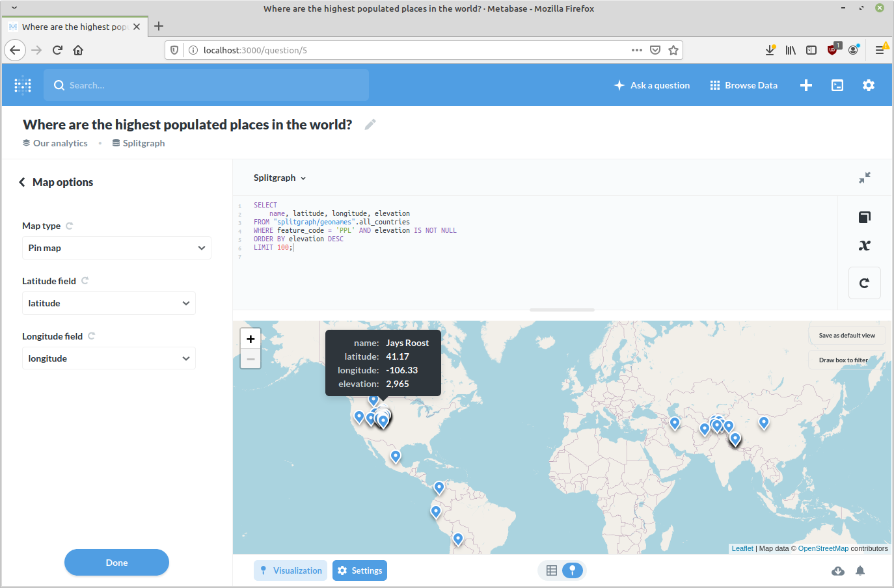894x588 pixels.
Task: Click the Ask a question link
Action: coord(652,85)
